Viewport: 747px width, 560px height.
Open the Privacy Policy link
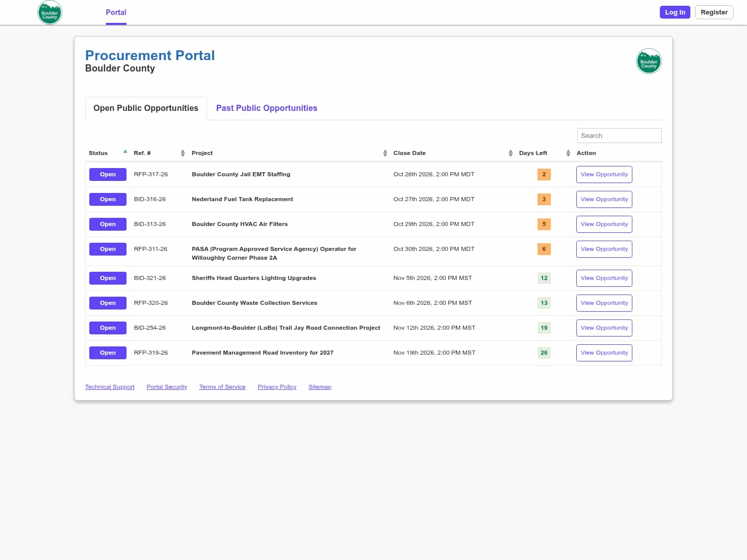(x=277, y=387)
